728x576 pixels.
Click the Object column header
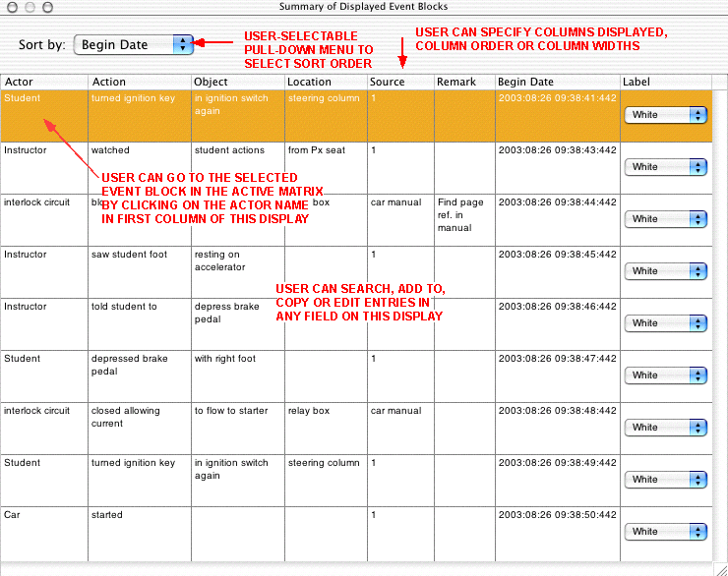[x=238, y=82]
